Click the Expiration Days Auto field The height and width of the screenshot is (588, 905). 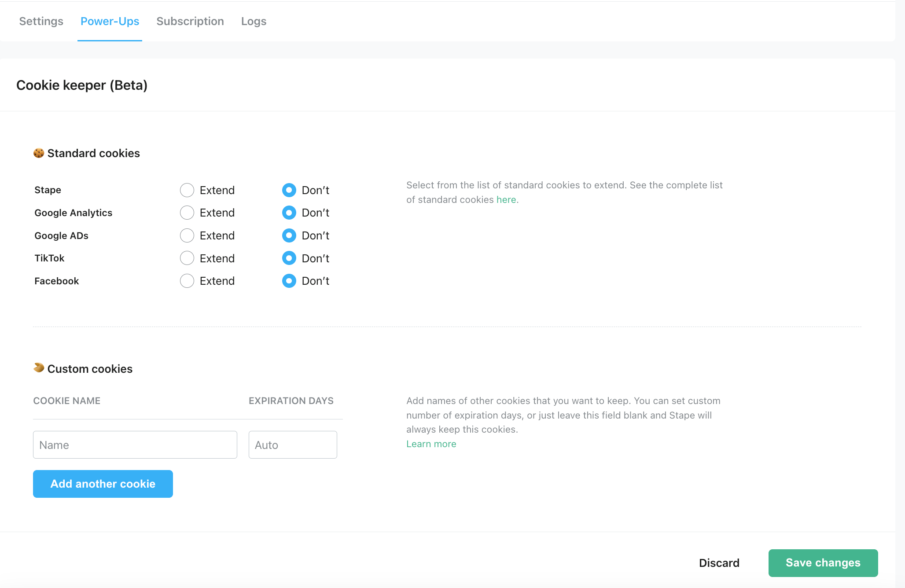click(x=294, y=445)
